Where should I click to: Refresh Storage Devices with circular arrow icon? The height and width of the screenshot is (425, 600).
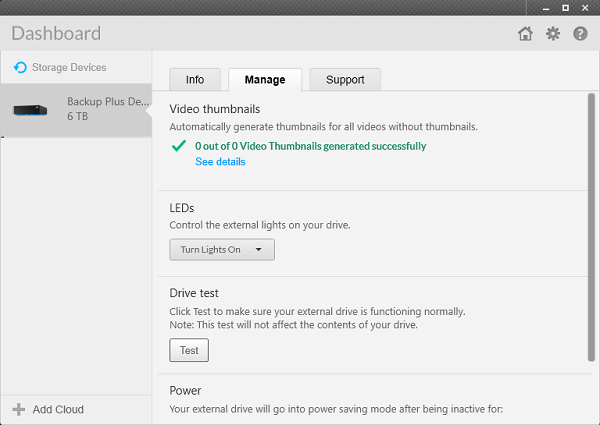[x=20, y=67]
